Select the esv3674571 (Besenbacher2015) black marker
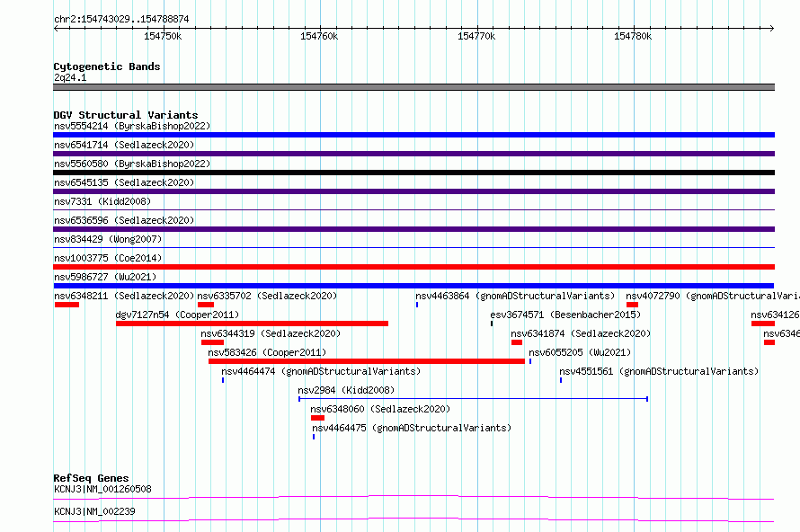 click(492, 324)
